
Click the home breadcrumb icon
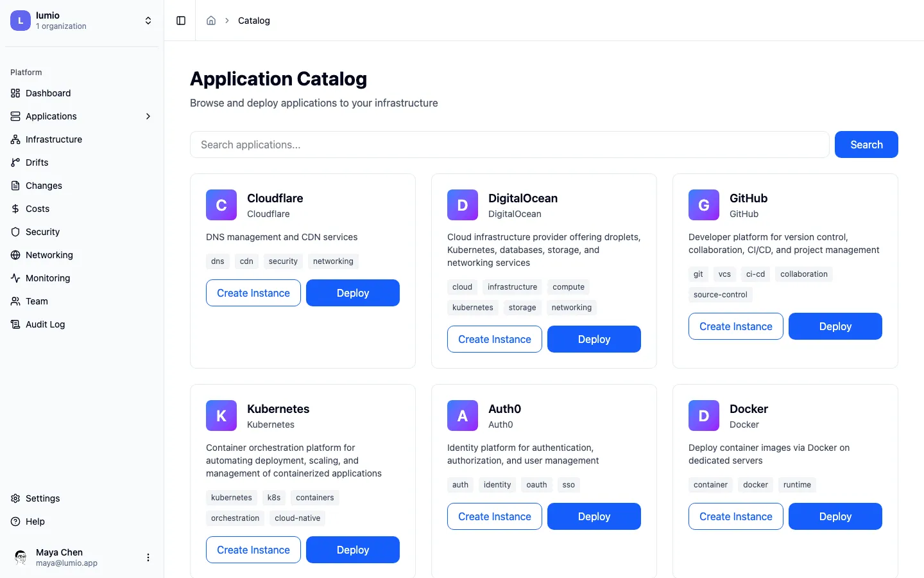tap(211, 20)
